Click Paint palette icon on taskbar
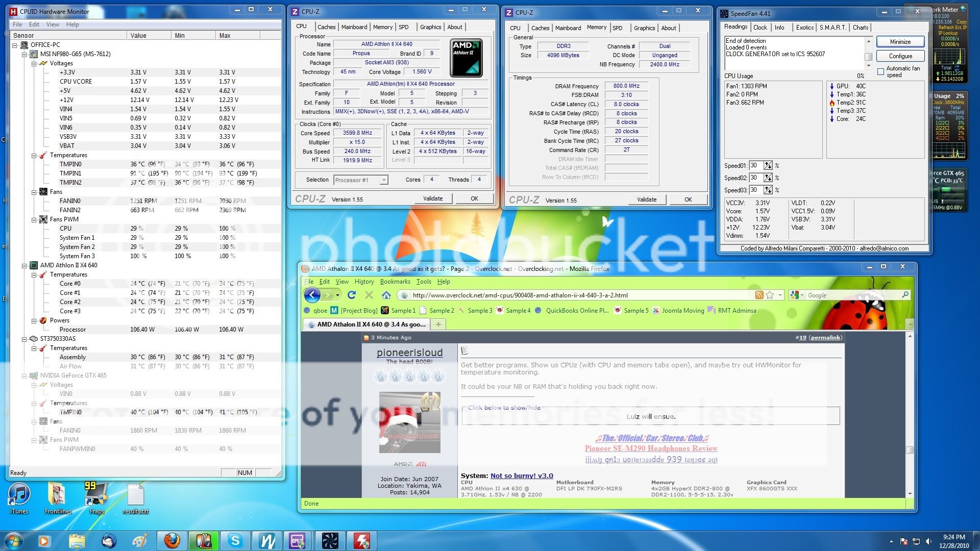 [x=140, y=541]
